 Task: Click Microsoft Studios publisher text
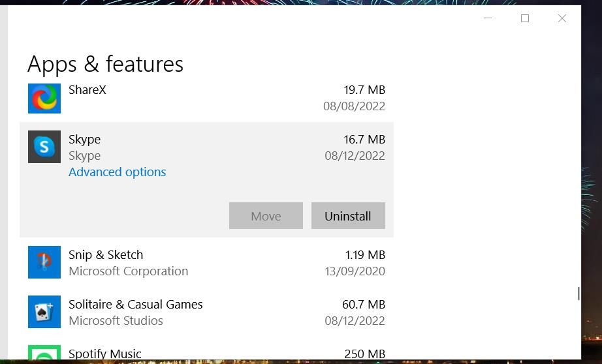click(116, 321)
